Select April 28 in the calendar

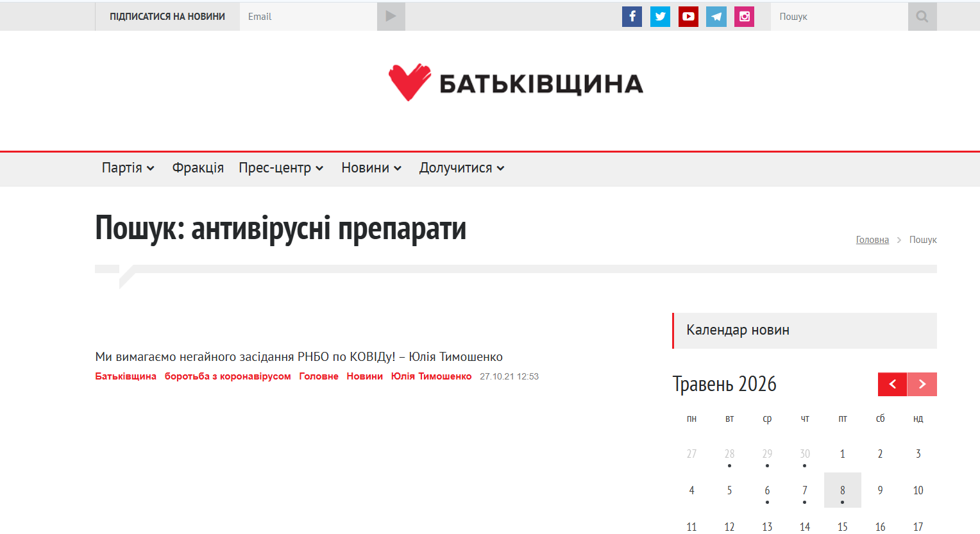[x=729, y=454]
